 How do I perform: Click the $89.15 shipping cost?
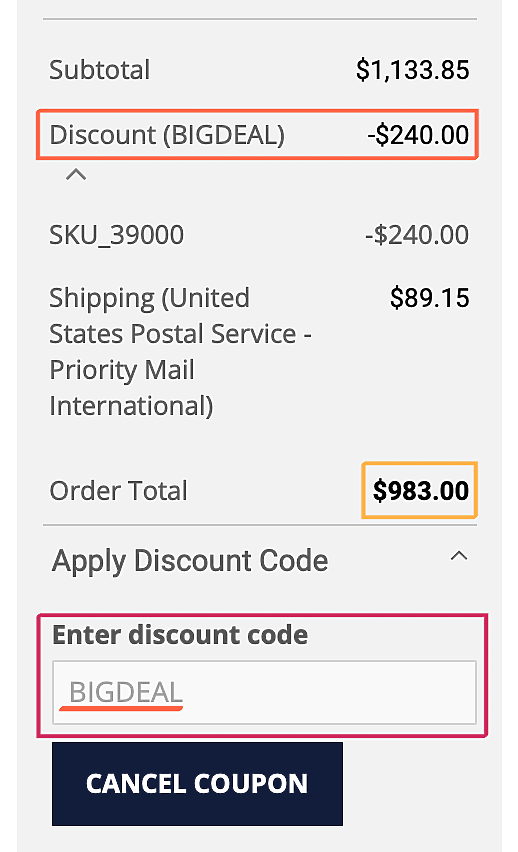(429, 298)
